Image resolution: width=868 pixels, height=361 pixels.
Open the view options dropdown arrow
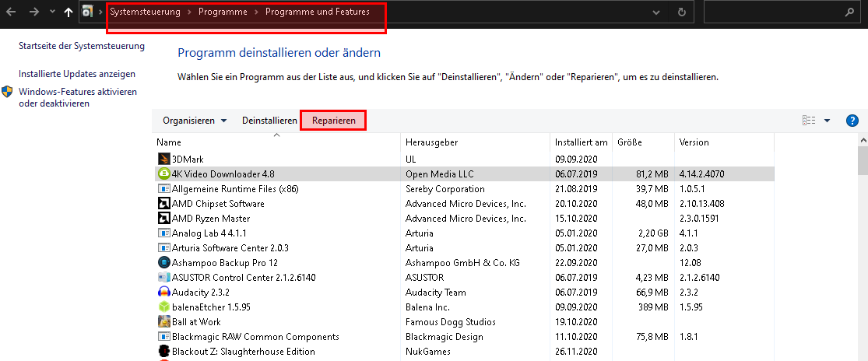827,121
